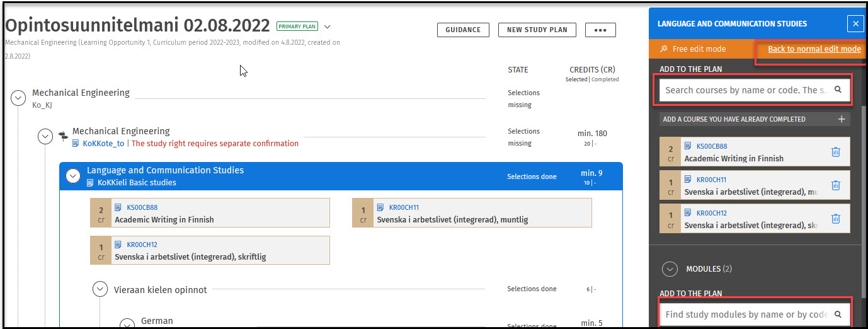Click the Search courses by name field
868x329 pixels.
(x=745, y=90)
